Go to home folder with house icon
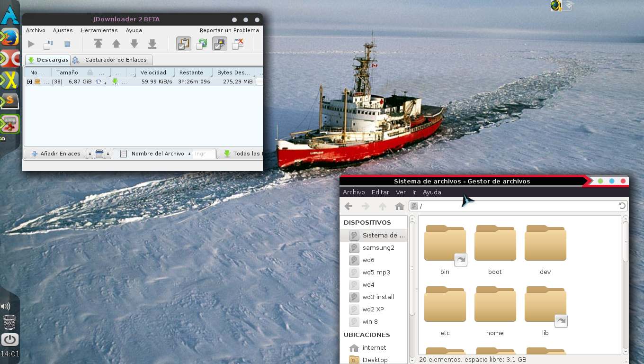This screenshot has height=364, width=644. click(400, 206)
